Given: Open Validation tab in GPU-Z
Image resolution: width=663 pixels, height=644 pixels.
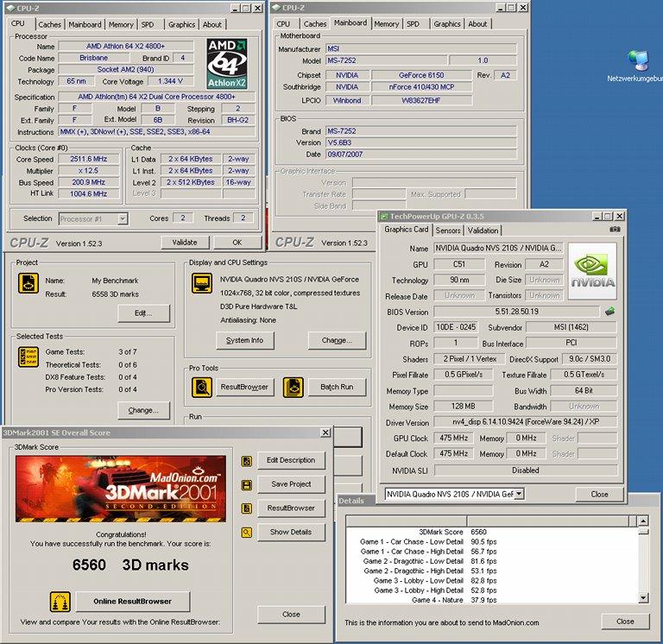Looking at the screenshot, I should pyautogui.click(x=483, y=230).
